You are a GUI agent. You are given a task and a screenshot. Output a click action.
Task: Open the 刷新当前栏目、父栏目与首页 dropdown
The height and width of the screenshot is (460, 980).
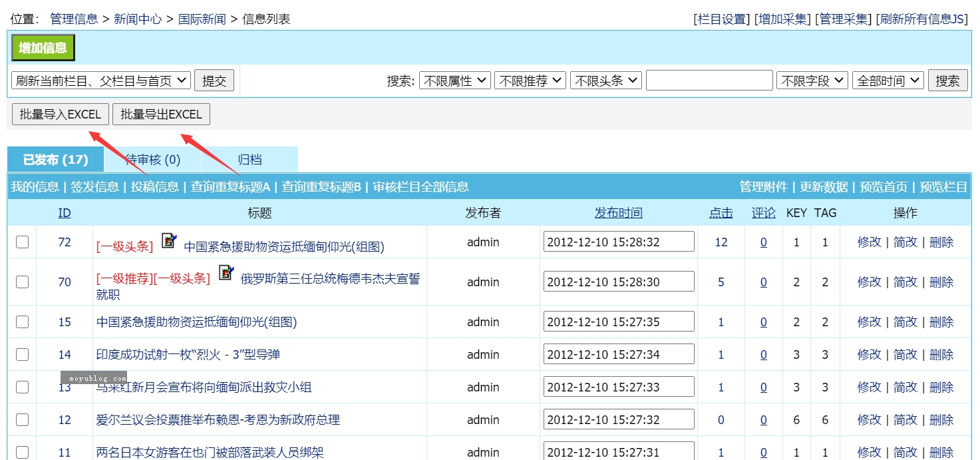[x=101, y=81]
